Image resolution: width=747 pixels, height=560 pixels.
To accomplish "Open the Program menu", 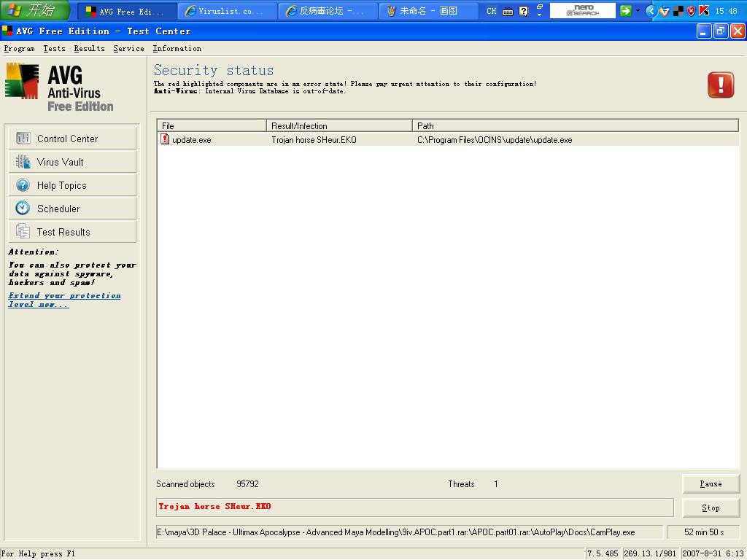I will [20, 49].
